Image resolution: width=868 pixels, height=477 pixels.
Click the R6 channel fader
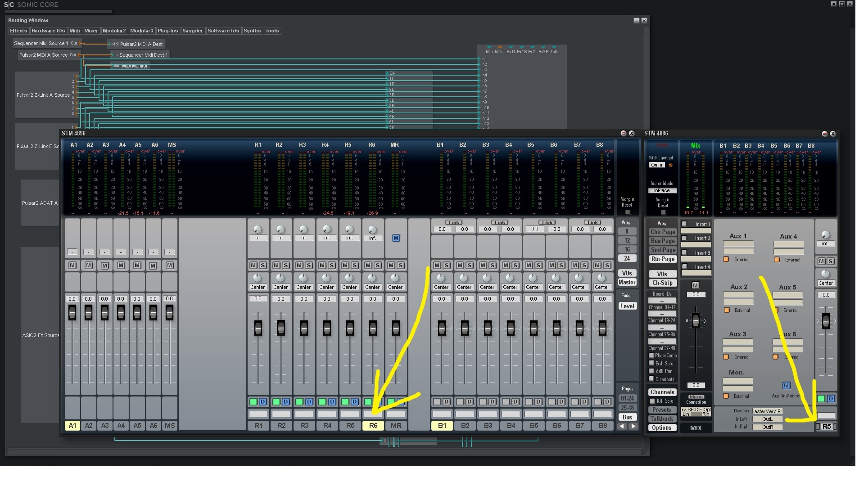[x=373, y=328]
